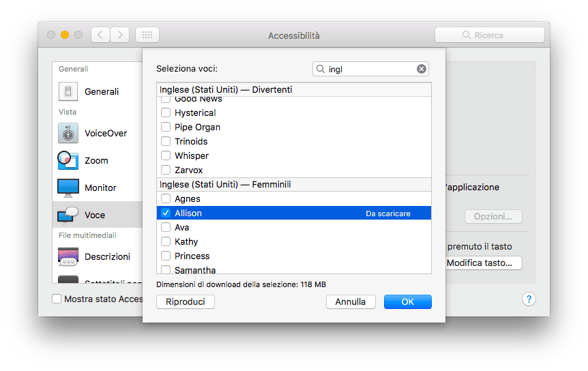Select the Monitor display icon

68,188
